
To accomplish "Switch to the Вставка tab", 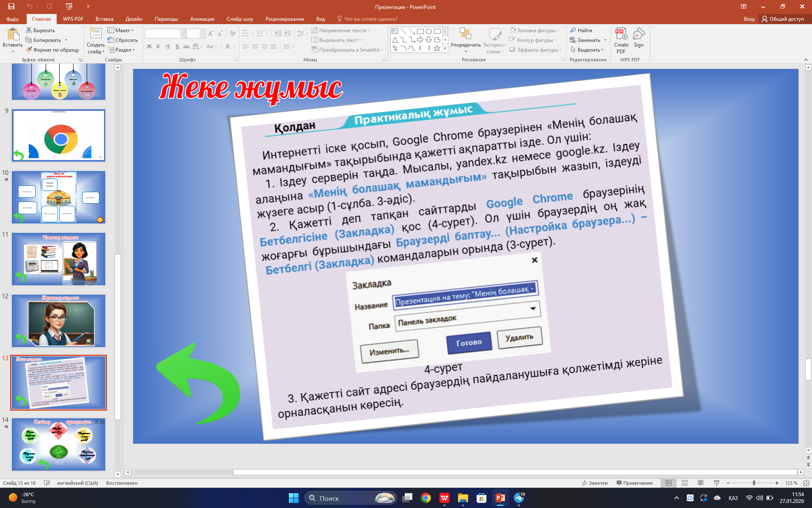I will (104, 19).
